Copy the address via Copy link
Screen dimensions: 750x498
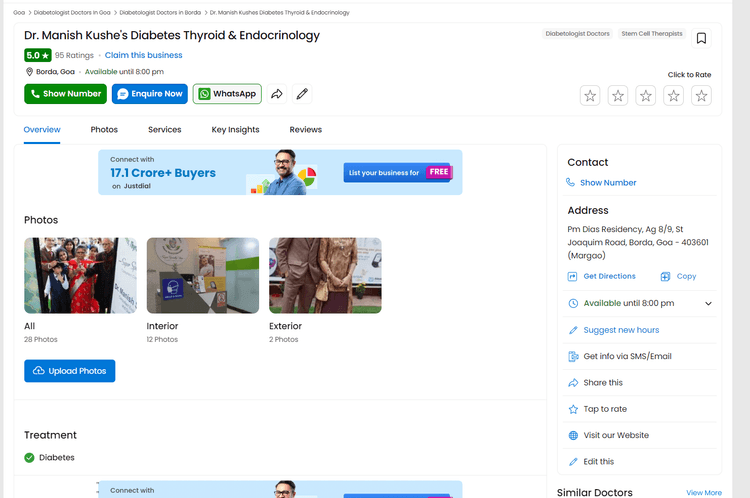pos(686,277)
